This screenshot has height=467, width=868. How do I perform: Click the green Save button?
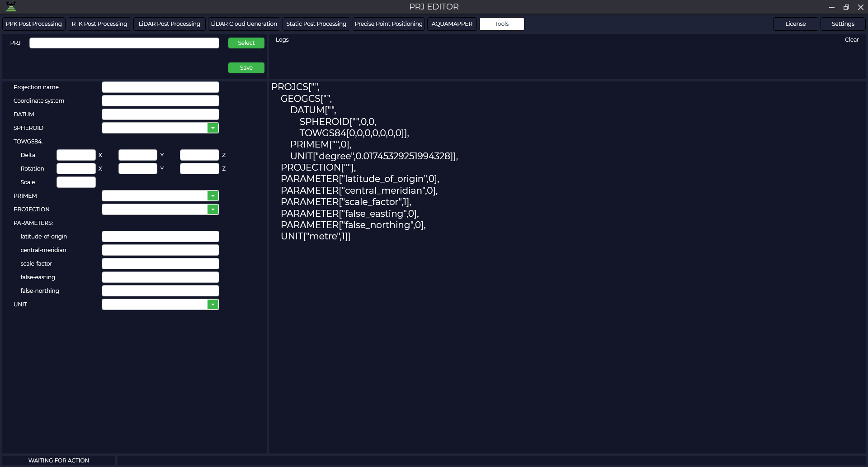(246, 68)
